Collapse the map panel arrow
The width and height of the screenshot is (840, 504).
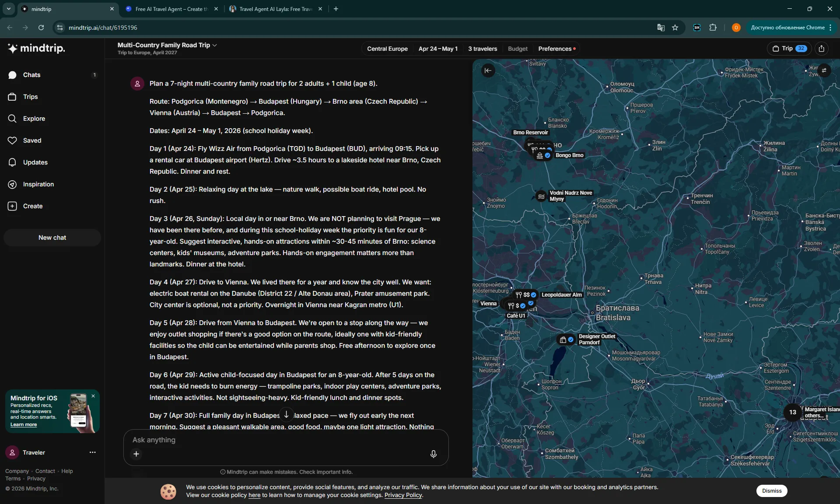pos(488,70)
